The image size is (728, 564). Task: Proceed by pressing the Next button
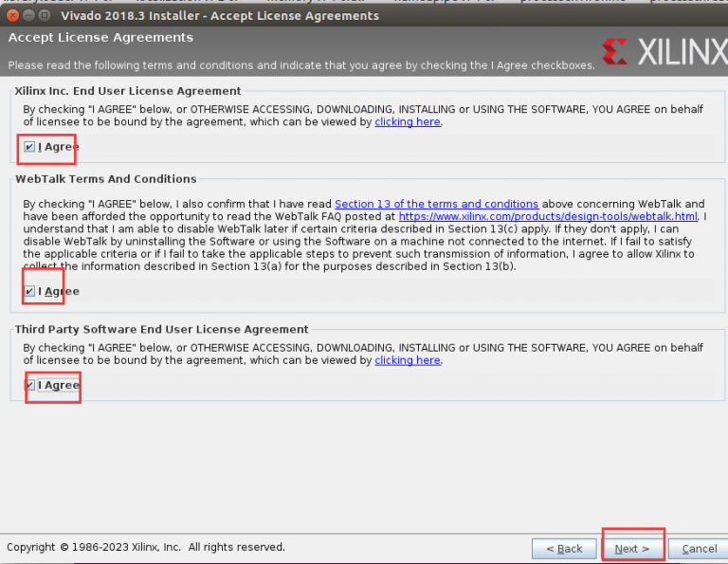coord(632,549)
